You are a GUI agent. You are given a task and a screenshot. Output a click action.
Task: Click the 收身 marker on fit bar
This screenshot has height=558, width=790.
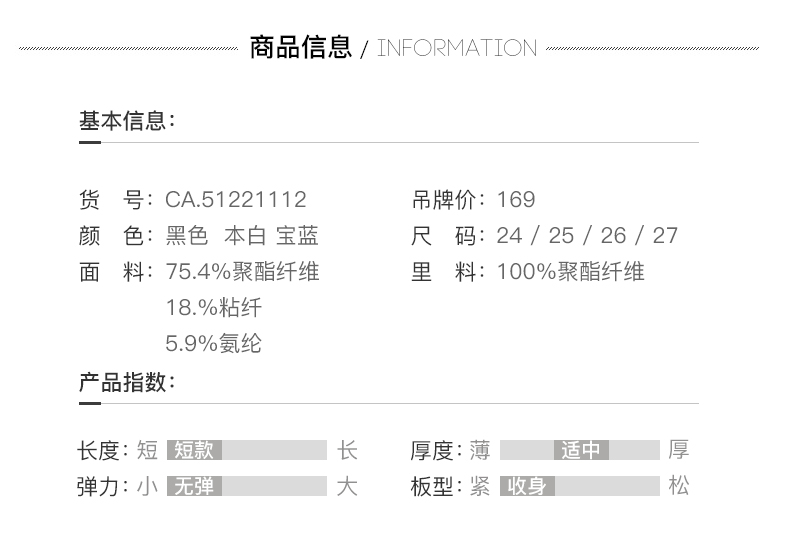click(527, 487)
